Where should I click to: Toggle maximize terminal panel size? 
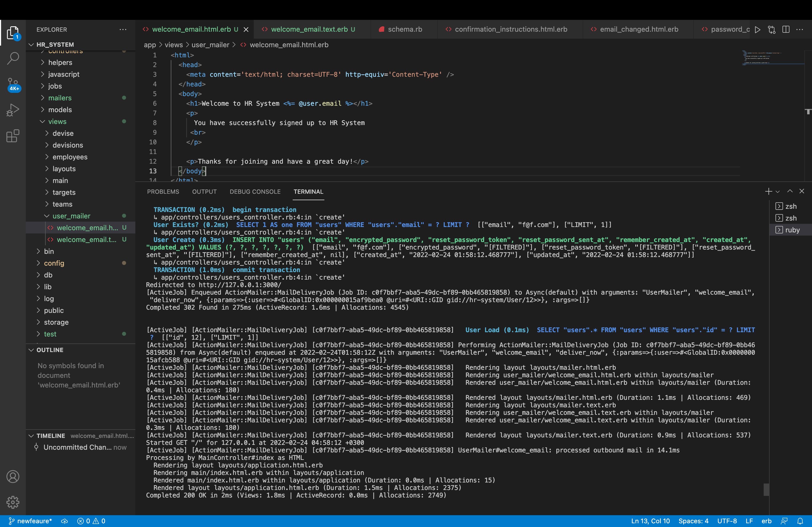(790, 191)
